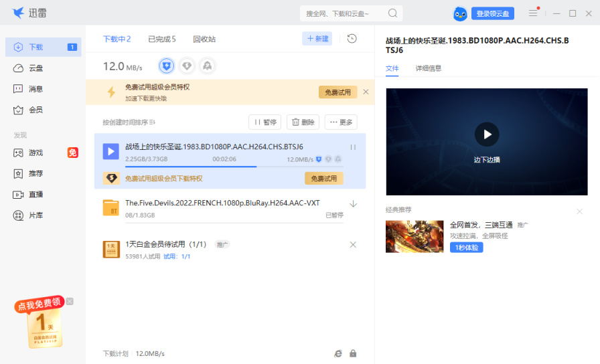Click the Xunlei bird logo

(x=18, y=13)
